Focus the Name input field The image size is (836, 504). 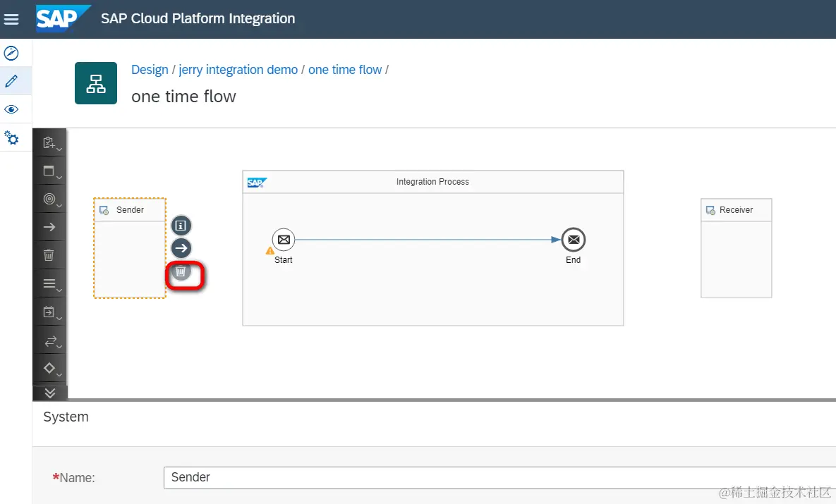coord(499,477)
